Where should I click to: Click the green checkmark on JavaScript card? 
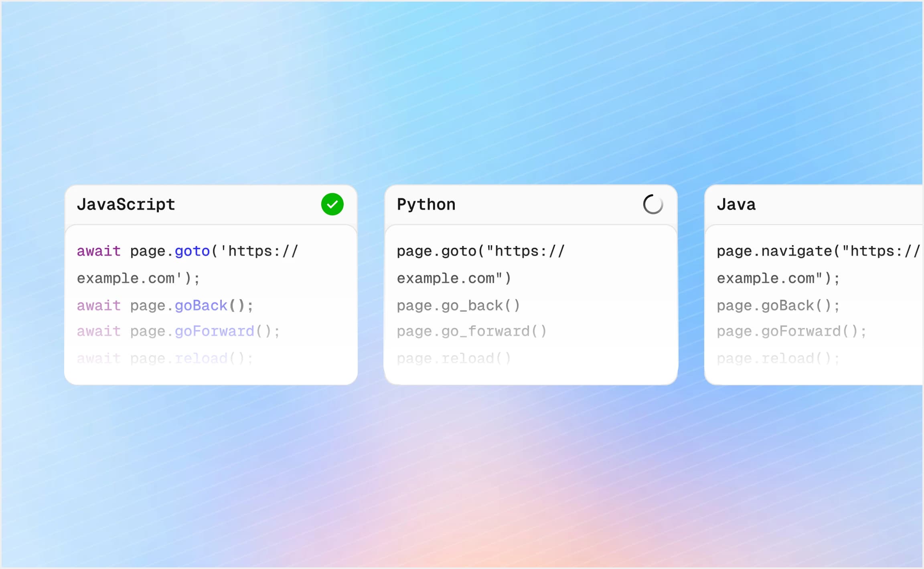332,204
